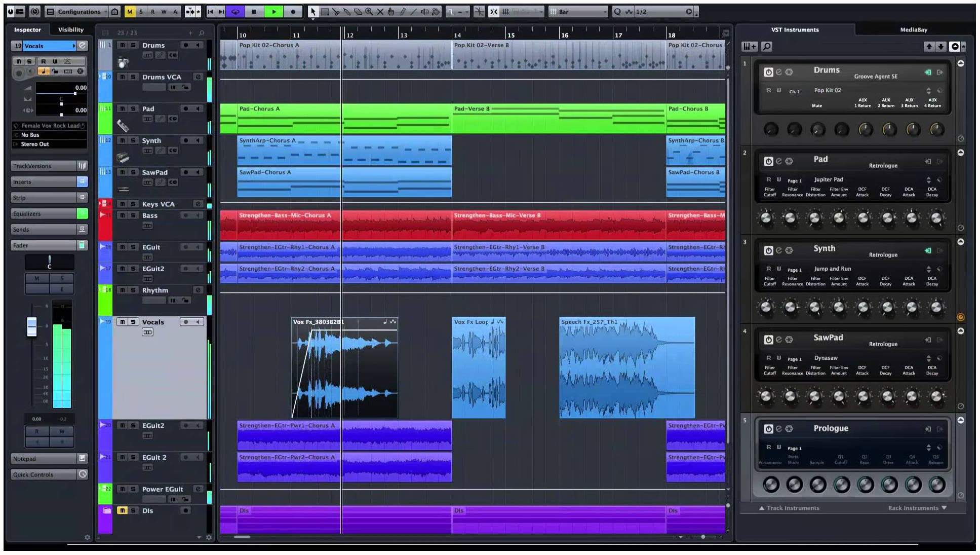The height and width of the screenshot is (555, 980).
Task: Show next instrument down arrow
Action: pos(941,47)
